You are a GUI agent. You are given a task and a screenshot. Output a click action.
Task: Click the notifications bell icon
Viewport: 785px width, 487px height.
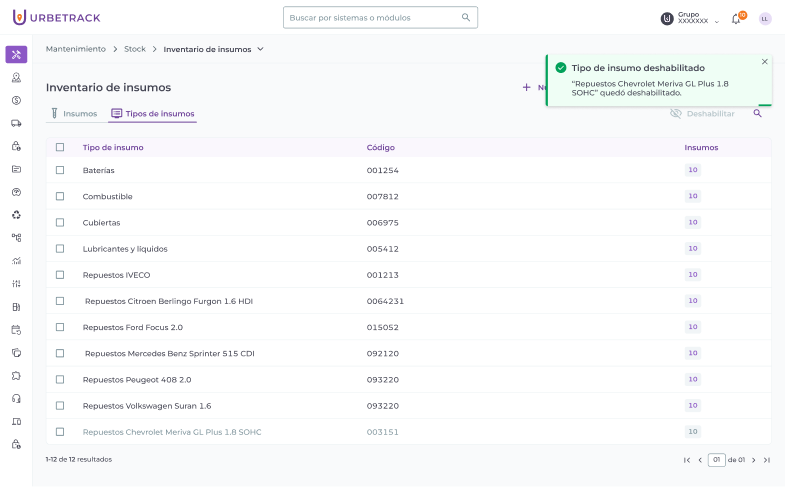(x=736, y=18)
